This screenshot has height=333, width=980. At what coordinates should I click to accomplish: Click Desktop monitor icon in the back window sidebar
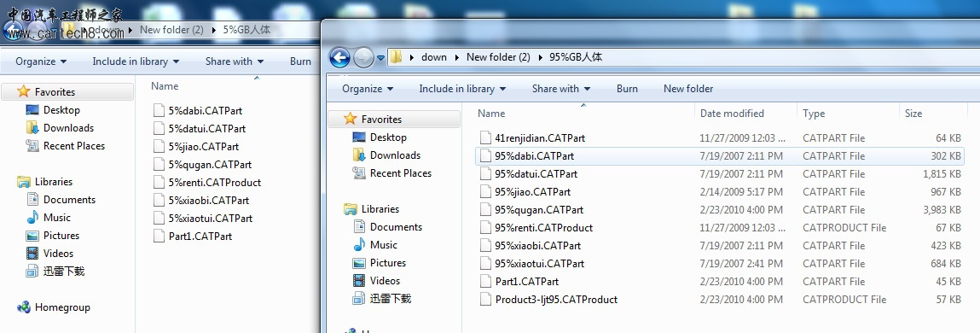point(32,109)
